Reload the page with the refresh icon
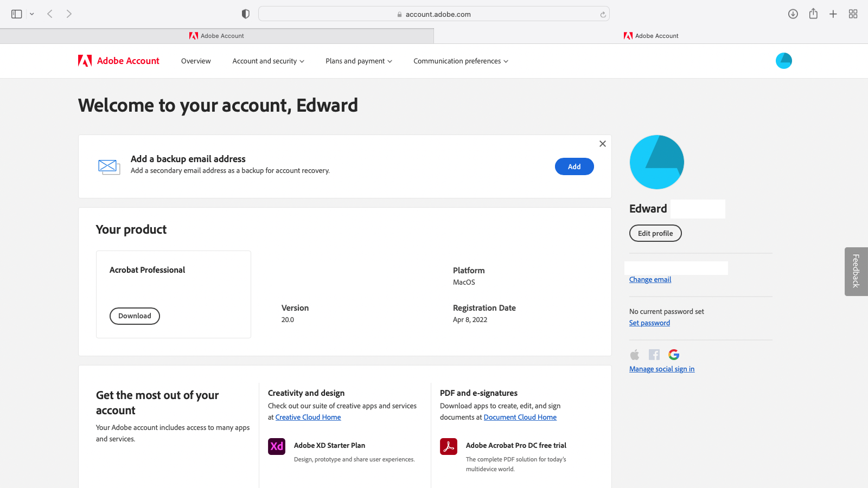The width and height of the screenshot is (868, 488). (603, 15)
